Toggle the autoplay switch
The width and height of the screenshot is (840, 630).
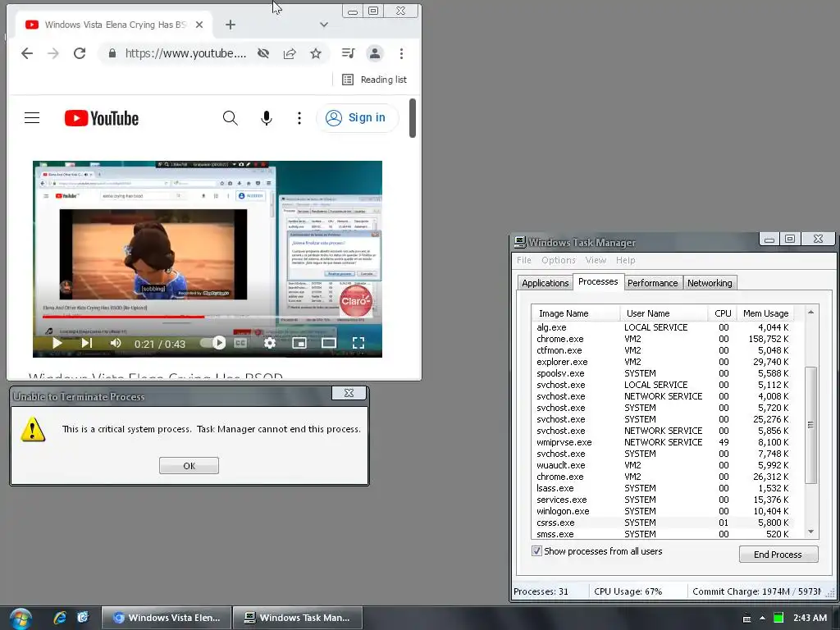[212, 343]
